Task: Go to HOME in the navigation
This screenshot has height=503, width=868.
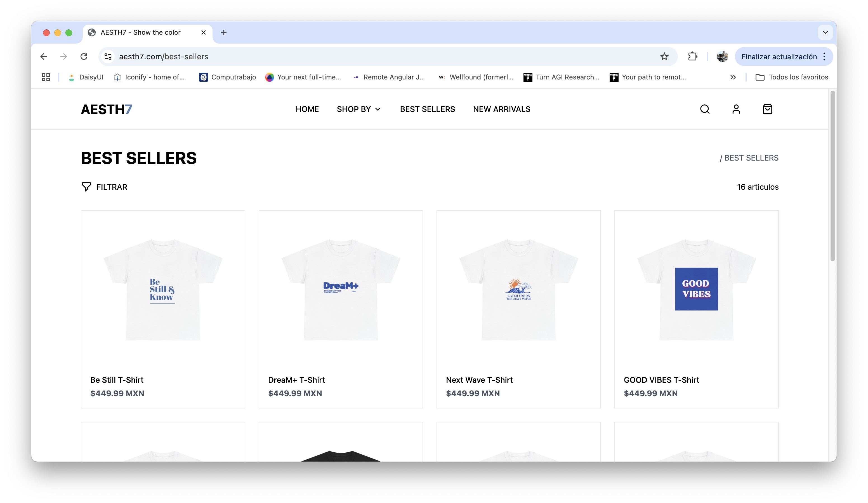Action: (307, 109)
